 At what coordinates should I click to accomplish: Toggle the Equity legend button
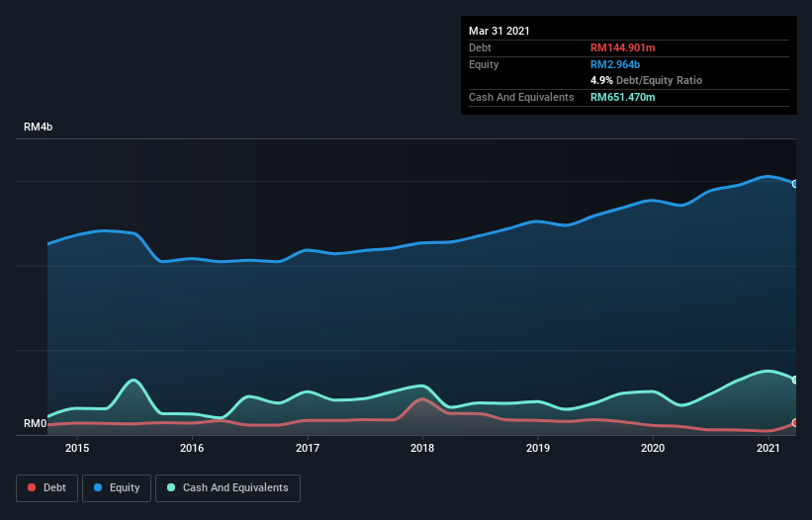(x=117, y=488)
